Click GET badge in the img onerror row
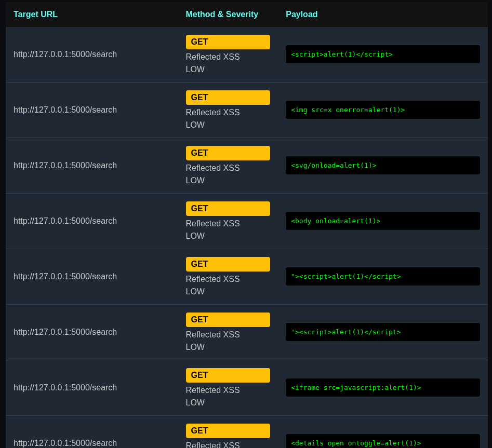492x448 pixels. [x=228, y=98]
